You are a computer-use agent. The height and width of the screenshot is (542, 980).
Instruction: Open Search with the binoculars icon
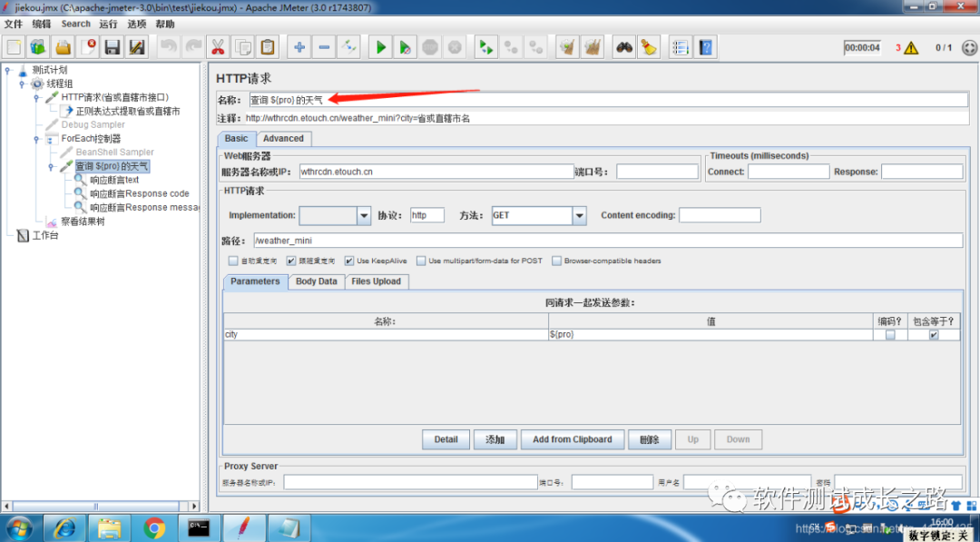[x=624, y=47]
